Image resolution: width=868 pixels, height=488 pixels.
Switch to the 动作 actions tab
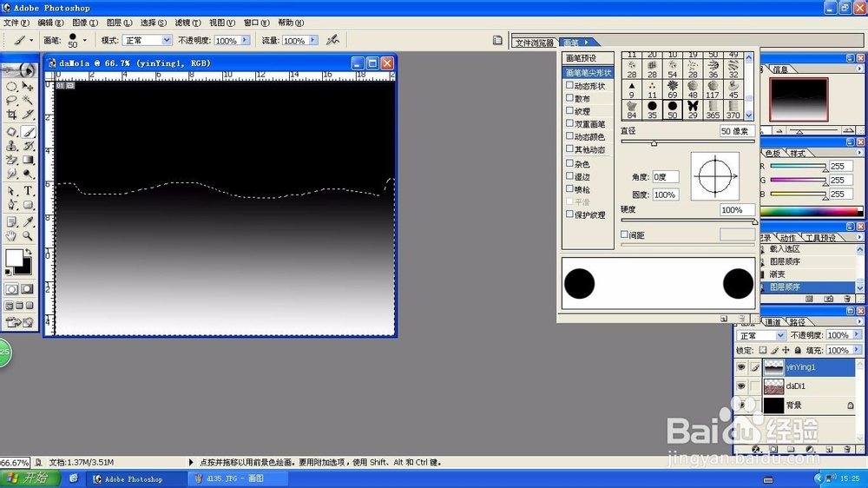click(x=788, y=238)
